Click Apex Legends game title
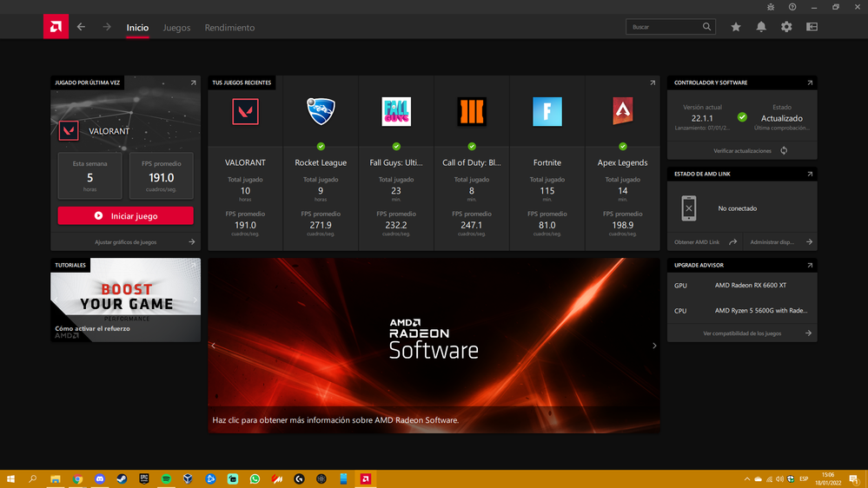 tap(623, 162)
